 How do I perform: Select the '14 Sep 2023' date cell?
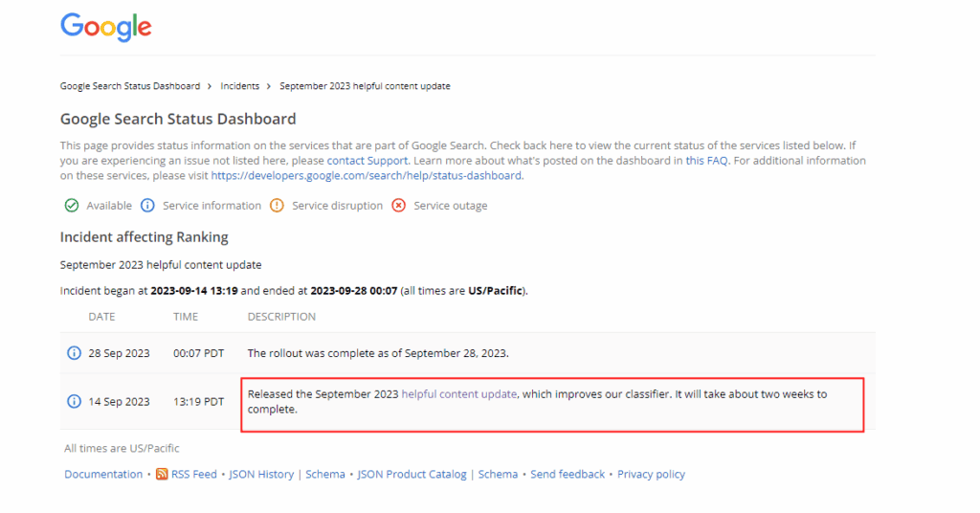tap(120, 402)
